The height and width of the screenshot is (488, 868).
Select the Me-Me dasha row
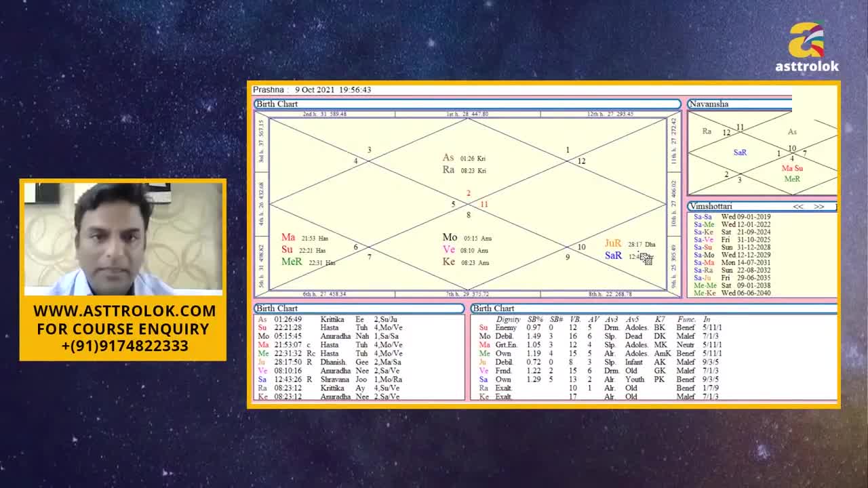pyautogui.click(x=732, y=285)
